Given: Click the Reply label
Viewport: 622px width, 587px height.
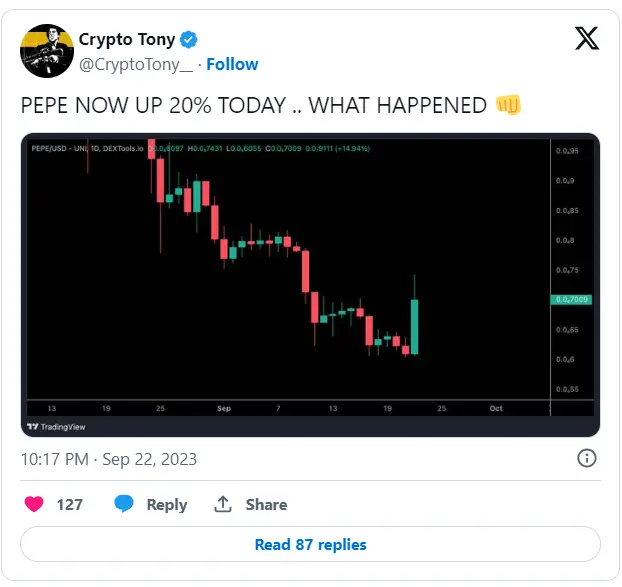Looking at the screenshot, I should [x=167, y=505].
